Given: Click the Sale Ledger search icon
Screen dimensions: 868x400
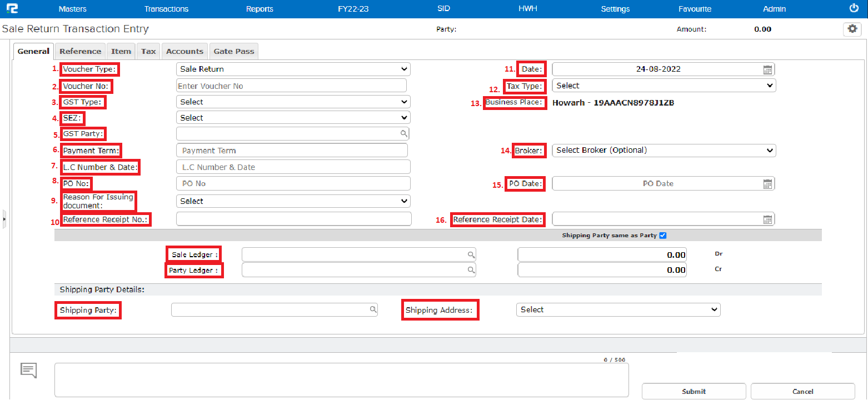Looking at the screenshot, I should pyautogui.click(x=471, y=255).
